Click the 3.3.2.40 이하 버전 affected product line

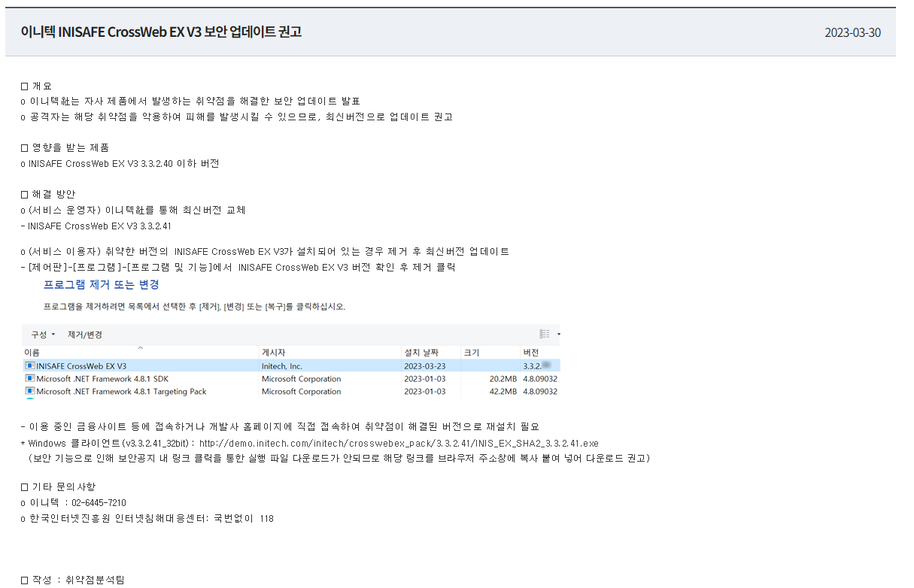point(120,163)
